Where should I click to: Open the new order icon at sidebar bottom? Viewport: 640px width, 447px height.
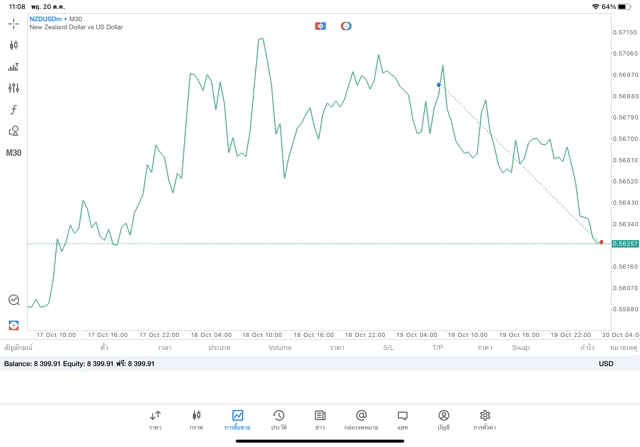click(13, 325)
